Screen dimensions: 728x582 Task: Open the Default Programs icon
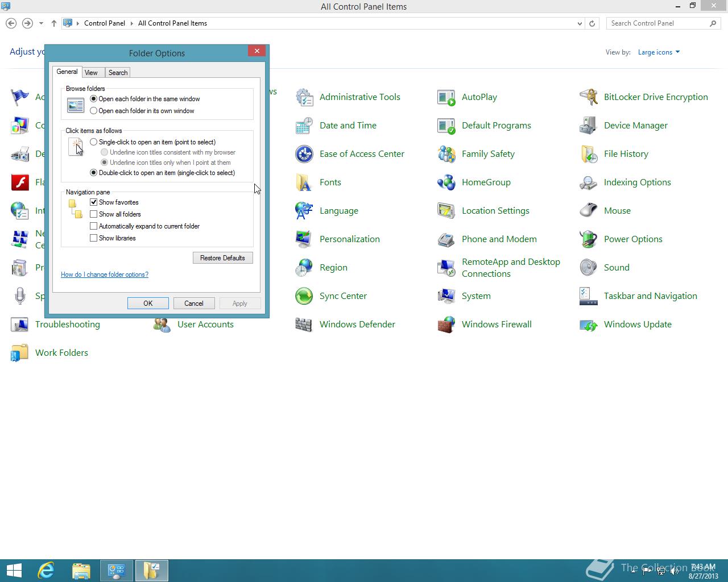coord(446,126)
